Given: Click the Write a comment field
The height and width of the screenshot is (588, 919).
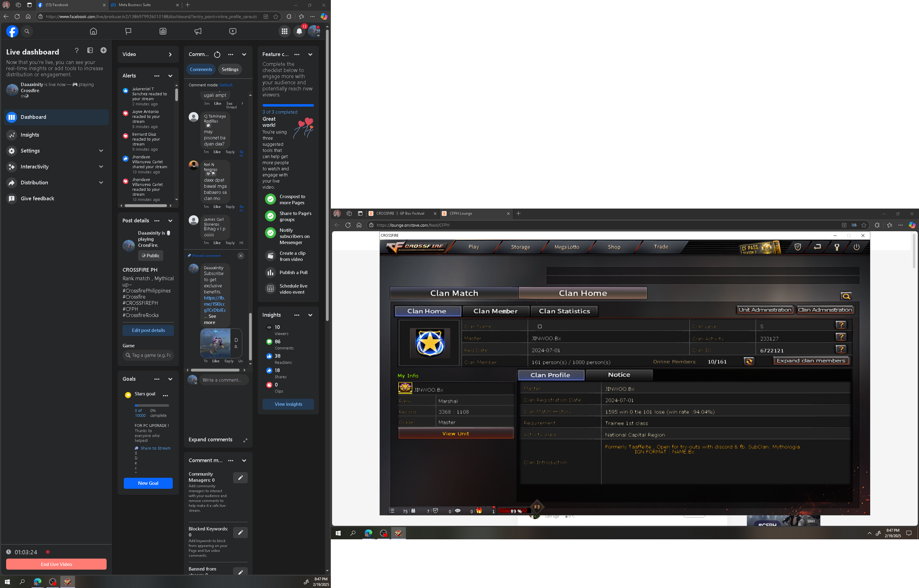Looking at the screenshot, I should (x=224, y=380).
